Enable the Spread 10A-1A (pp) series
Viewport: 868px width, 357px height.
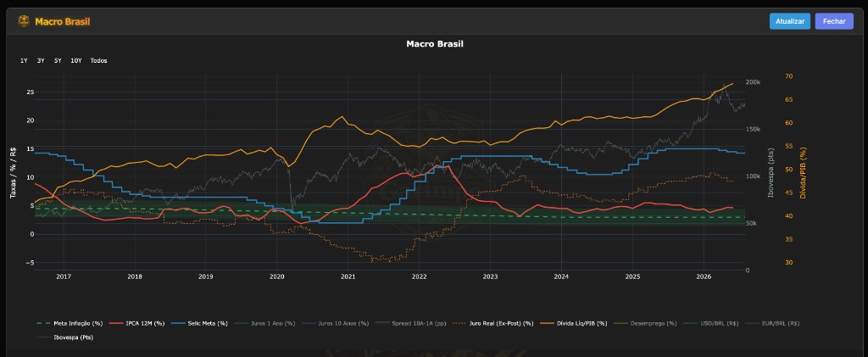tap(411, 323)
